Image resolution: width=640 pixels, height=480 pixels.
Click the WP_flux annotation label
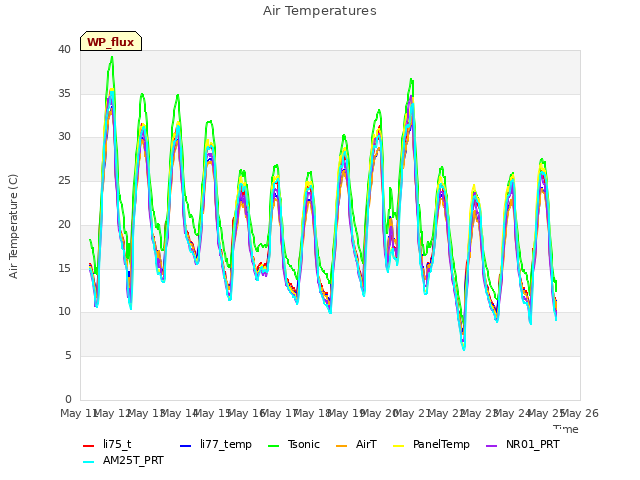click(x=111, y=42)
